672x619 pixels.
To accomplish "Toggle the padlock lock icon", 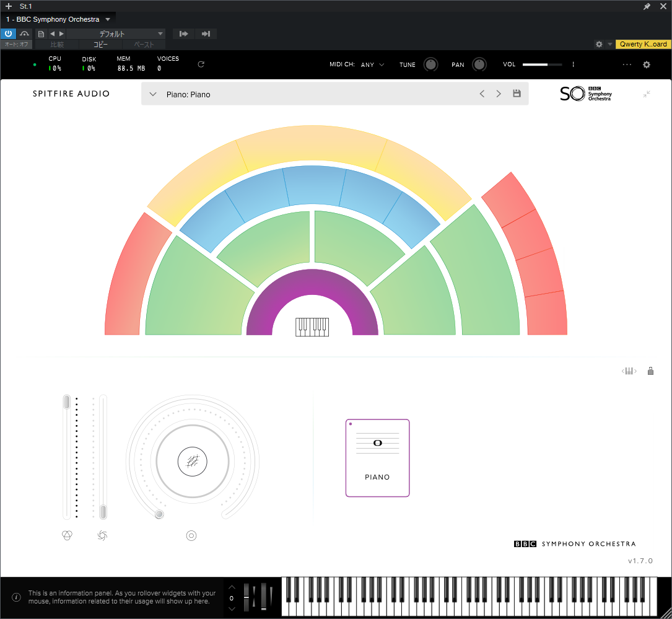I will tap(650, 371).
